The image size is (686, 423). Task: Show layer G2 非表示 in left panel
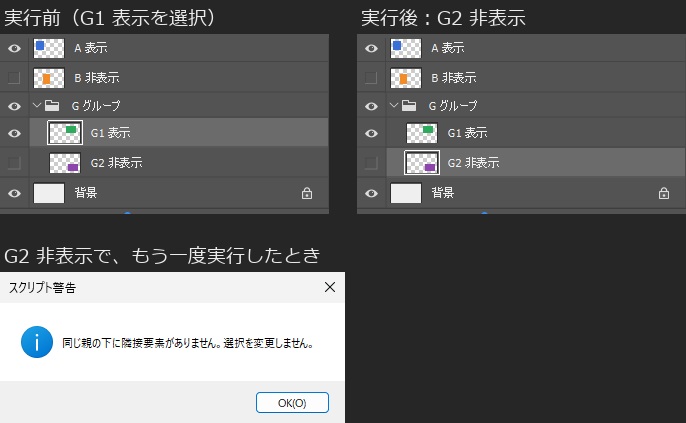click(x=14, y=163)
